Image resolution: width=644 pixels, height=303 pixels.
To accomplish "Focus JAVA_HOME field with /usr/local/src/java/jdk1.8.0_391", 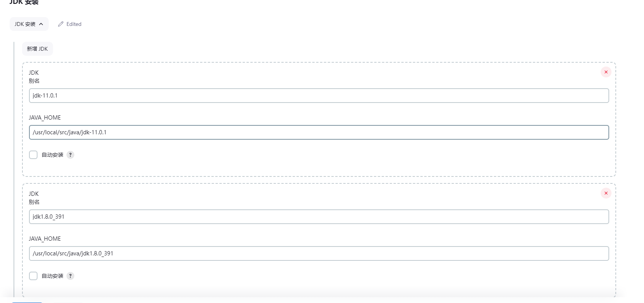I will pyautogui.click(x=319, y=253).
